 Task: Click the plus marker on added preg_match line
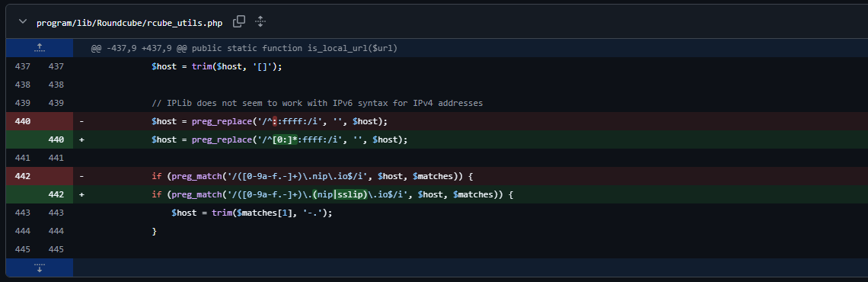pyautogui.click(x=81, y=194)
